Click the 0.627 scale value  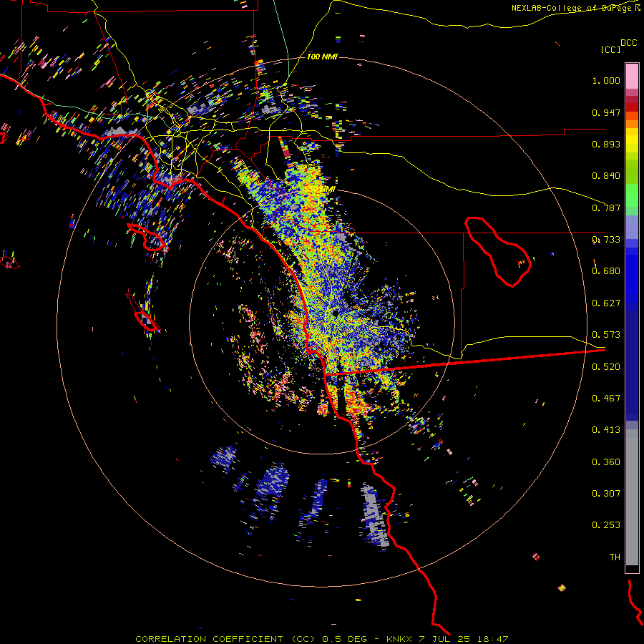click(606, 303)
